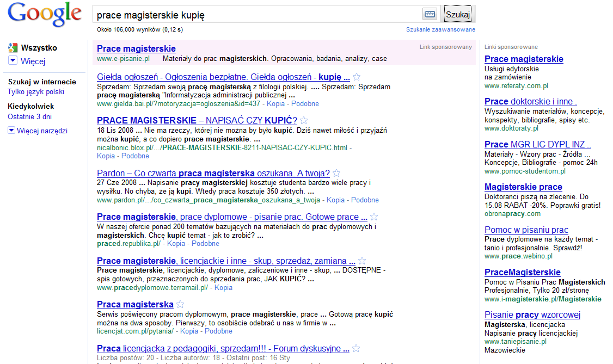Open sidebar ad Magisterskie prace

pos(523,187)
